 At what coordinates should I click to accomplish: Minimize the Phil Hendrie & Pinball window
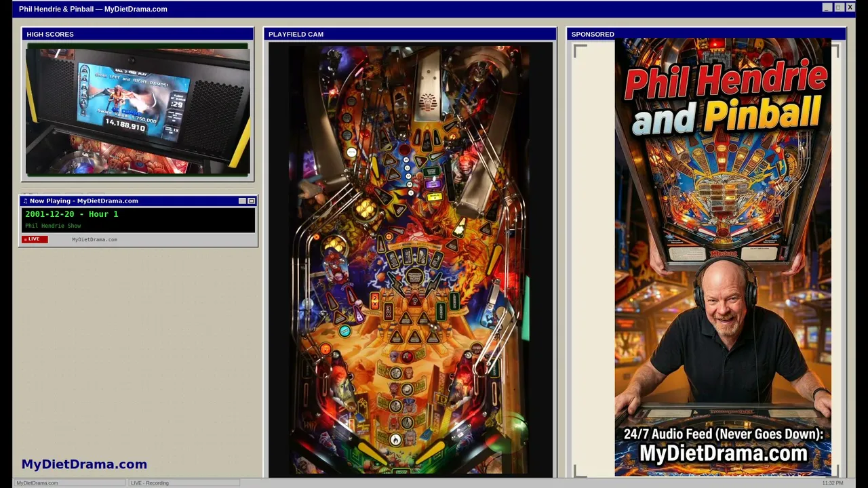(827, 7)
